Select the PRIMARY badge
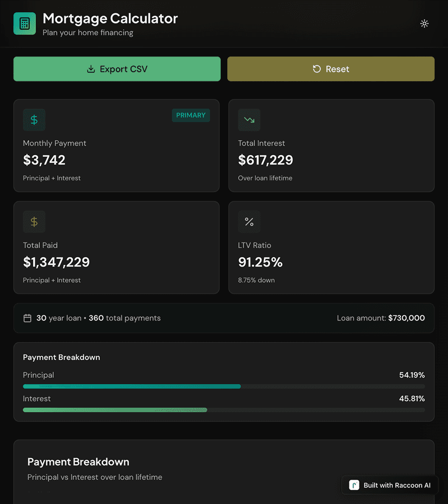Screen dimensions: 448x504 pyautogui.click(x=191, y=115)
